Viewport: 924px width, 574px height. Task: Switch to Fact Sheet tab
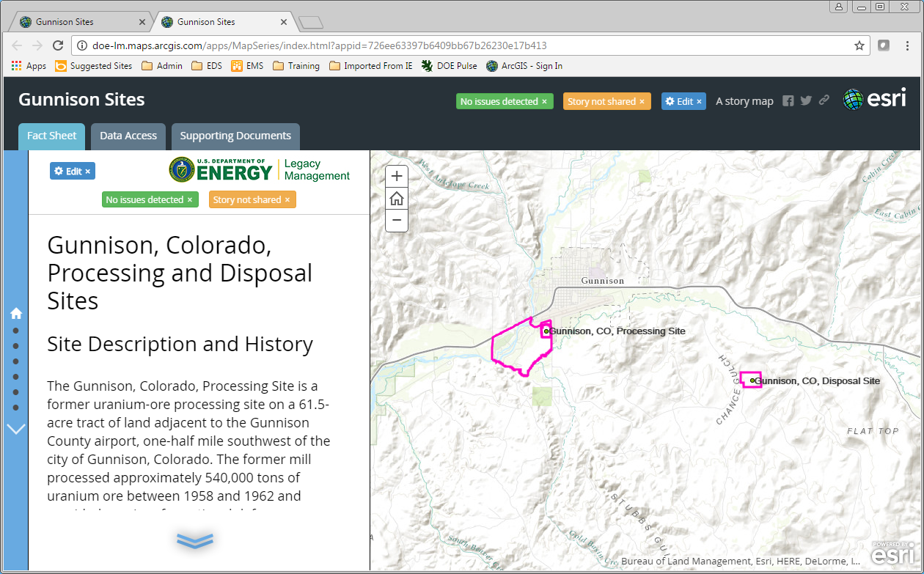tap(52, 136)
